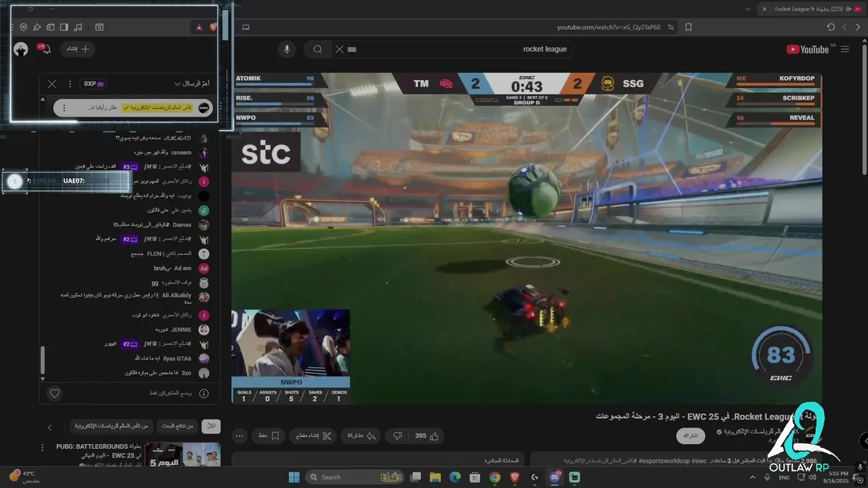The width and height of the screenshot is (868, 488).
Task: Click the Share (مشاركة) button
Action: click(x=361, y=436)
